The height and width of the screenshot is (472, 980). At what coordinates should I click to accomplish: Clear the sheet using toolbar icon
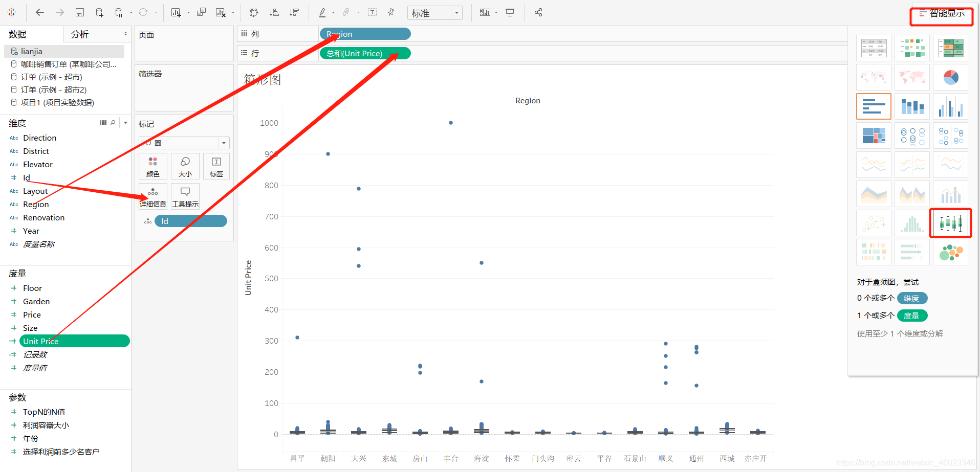pyautogui.click(x=221, y=12)
